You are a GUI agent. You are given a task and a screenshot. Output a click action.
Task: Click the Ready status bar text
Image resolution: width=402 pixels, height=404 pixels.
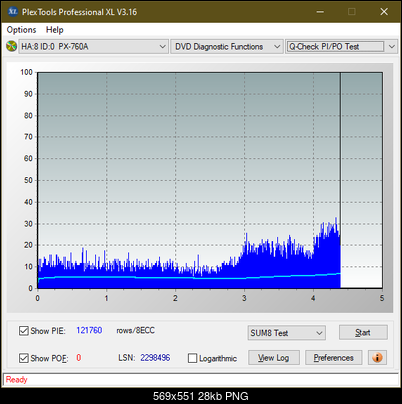17,380
